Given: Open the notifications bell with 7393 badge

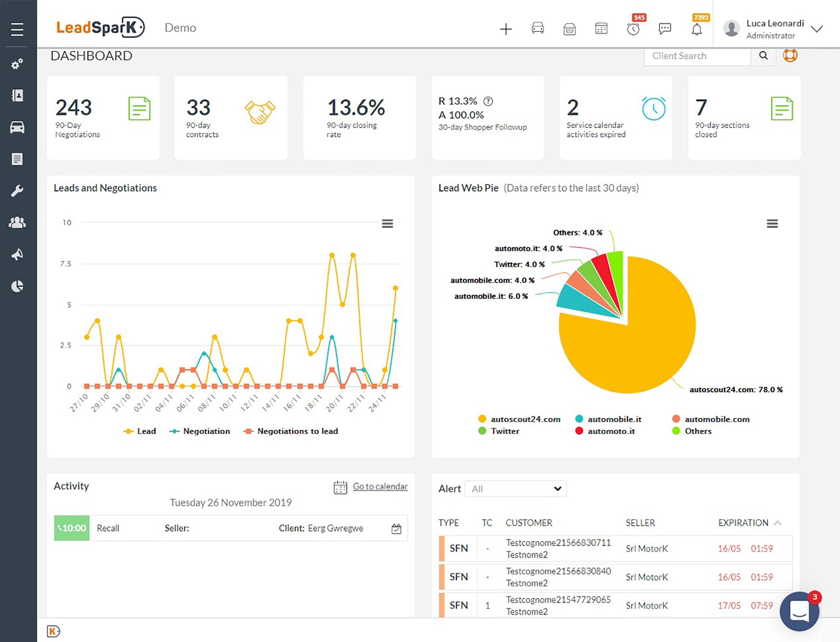Looking at the screenshot, I should 697,29.
